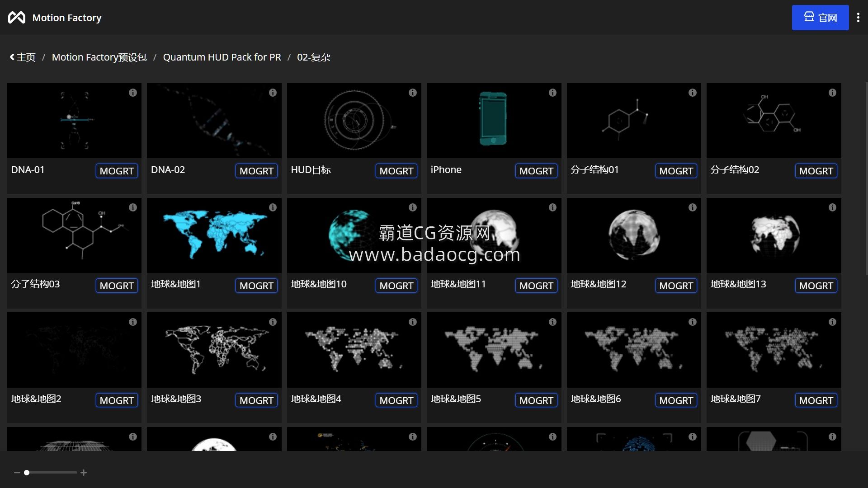Increase thumbnail size with plus icon
868x488 pixels.
tap(84, 473)
